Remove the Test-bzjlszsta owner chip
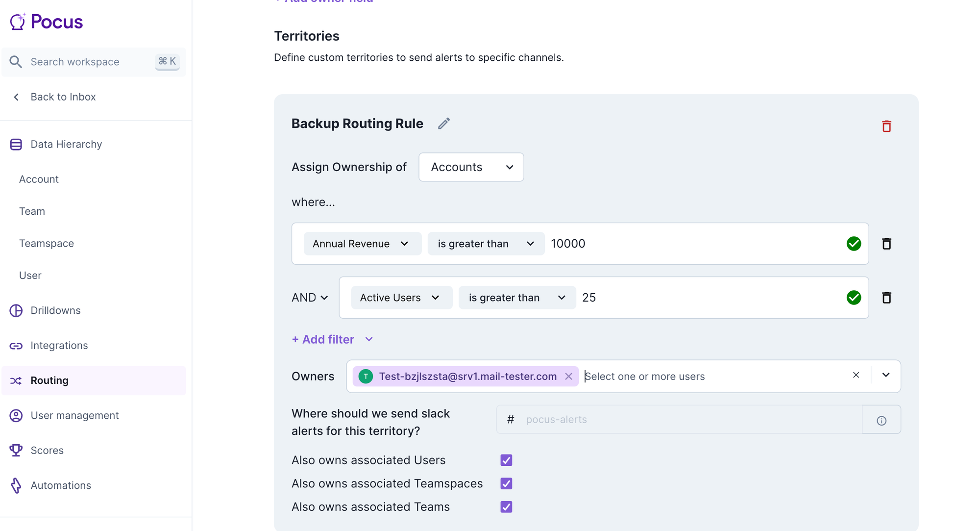980x531 pixels. tap(568, 377)
